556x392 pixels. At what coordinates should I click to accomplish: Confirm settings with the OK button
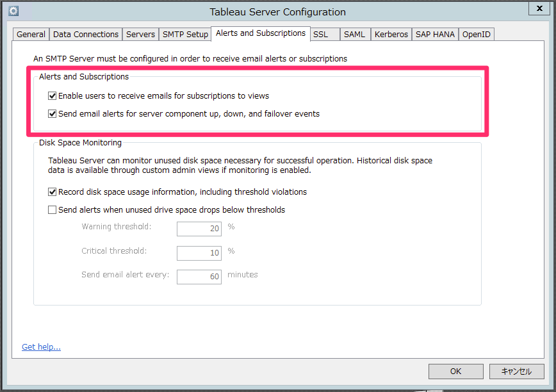455,371
